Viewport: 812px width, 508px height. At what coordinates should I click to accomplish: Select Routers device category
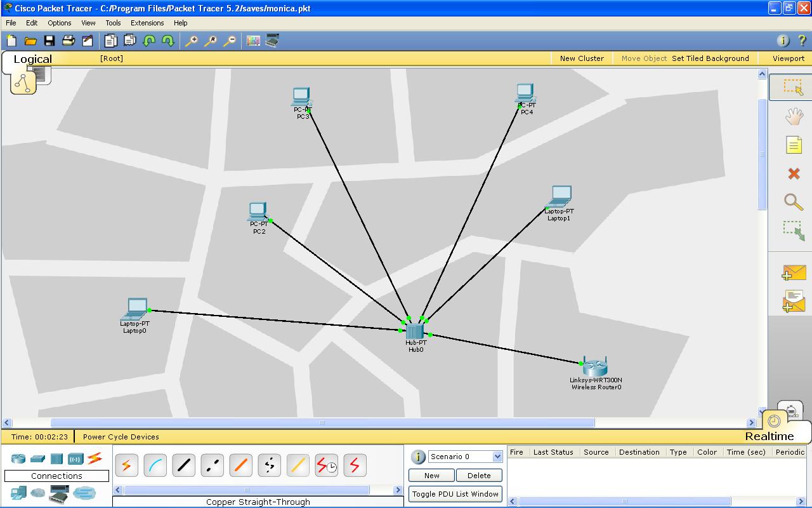tap(18, 458)
